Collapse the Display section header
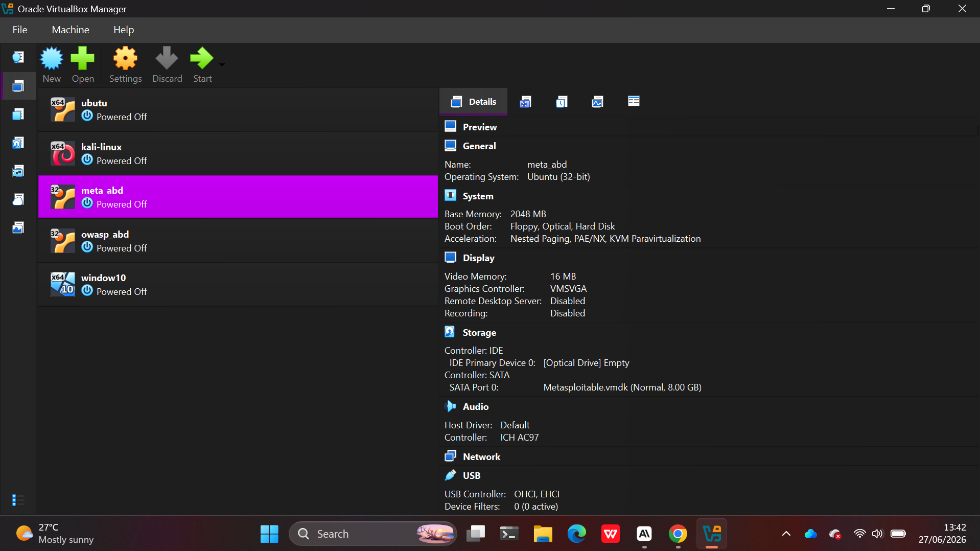The height and width of the screenshot is (551, 980). (478, 258)
